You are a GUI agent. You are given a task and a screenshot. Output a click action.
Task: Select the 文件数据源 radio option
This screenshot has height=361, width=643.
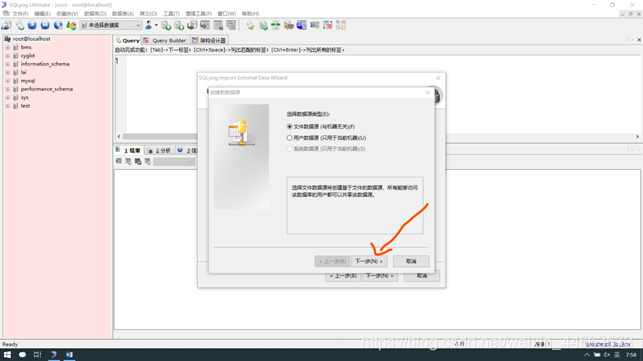point(290,127)
